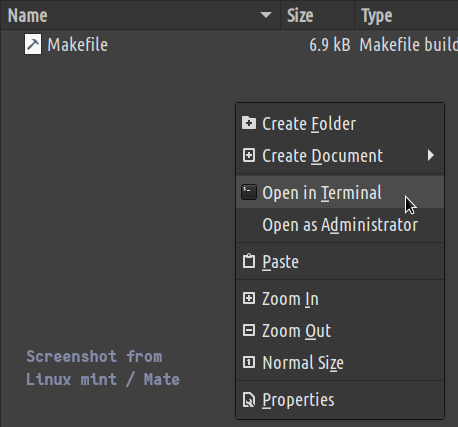
Task: Click the terminal icon beside Open in Terminal
Action: 249,192
